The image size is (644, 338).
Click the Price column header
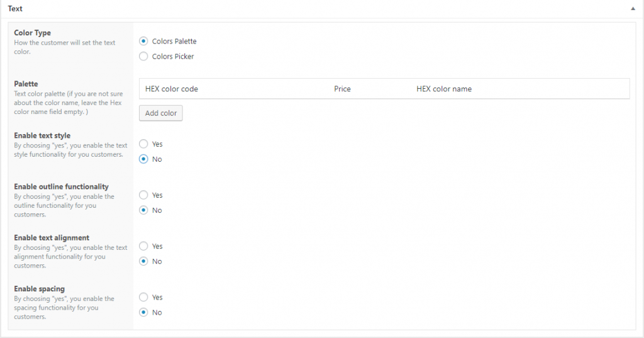tap(342, 89)
